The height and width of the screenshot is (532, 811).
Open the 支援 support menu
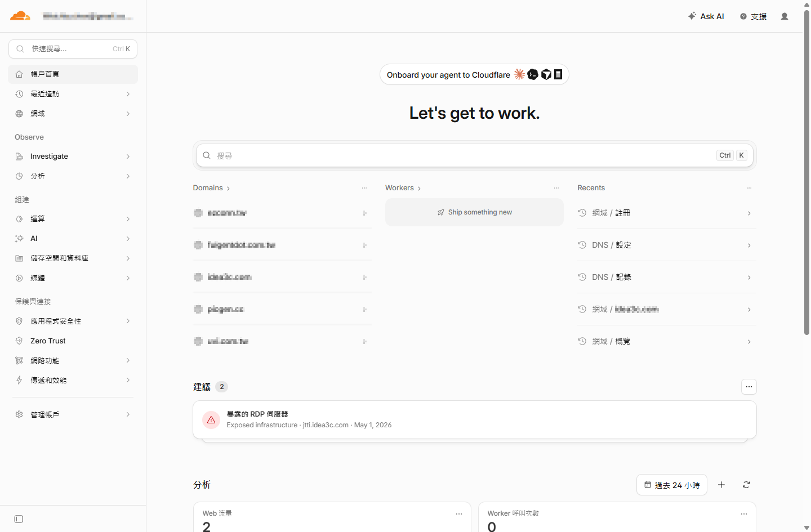[x=753, y=16]
